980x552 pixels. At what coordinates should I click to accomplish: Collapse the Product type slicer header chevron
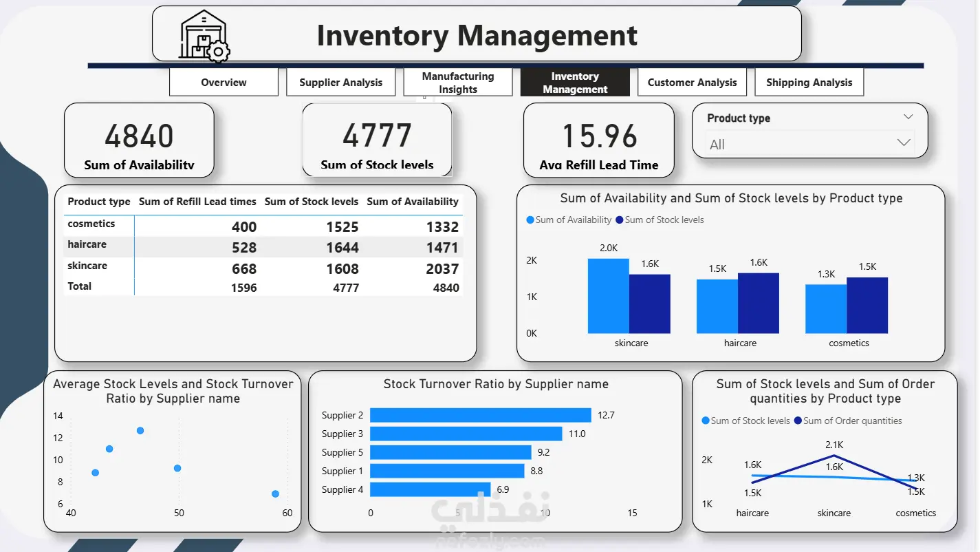908,117
